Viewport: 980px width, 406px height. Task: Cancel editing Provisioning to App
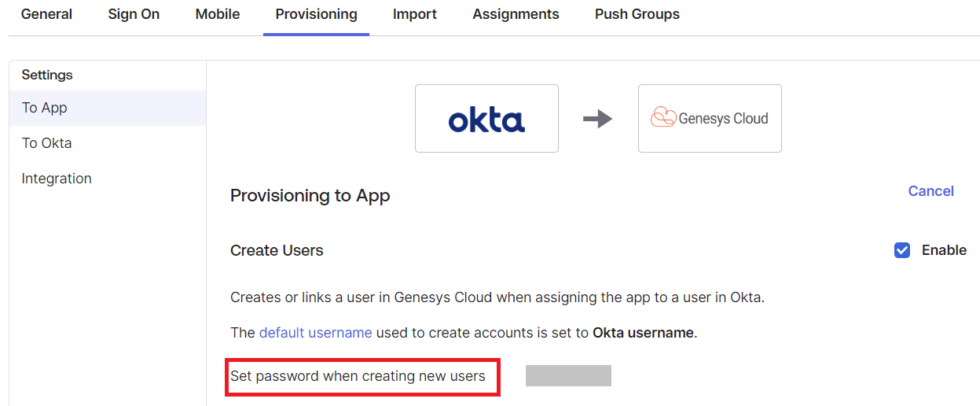(930, 191)
